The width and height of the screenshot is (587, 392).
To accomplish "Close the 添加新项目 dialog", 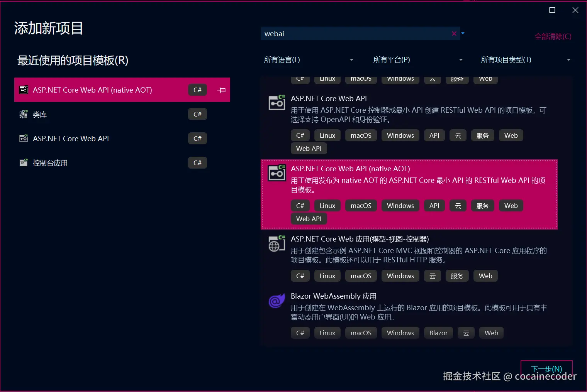I will click(575, 10).
